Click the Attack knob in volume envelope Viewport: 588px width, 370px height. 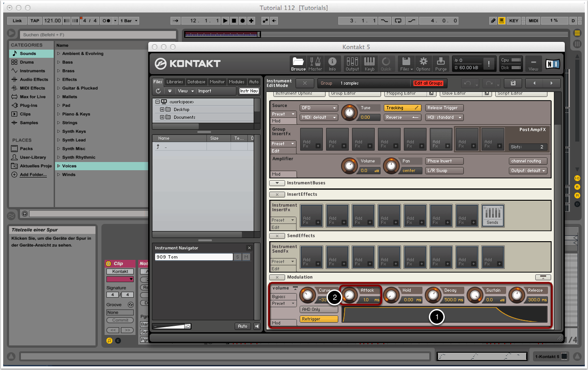click(x=349, y=296)
